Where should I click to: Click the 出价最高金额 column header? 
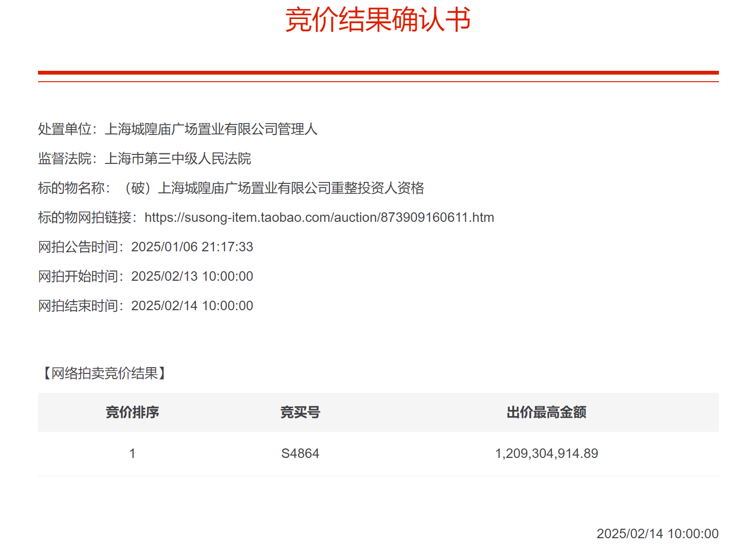click(546, 412)
